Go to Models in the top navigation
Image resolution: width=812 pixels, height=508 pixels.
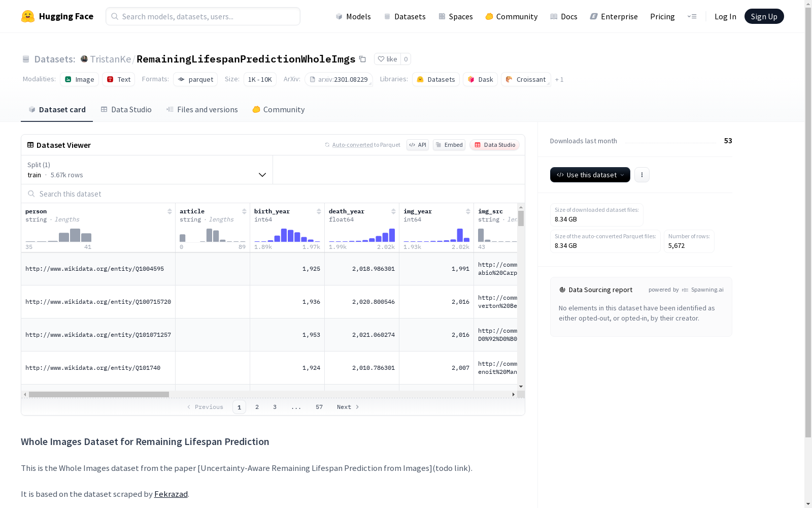tap(353, 16)
